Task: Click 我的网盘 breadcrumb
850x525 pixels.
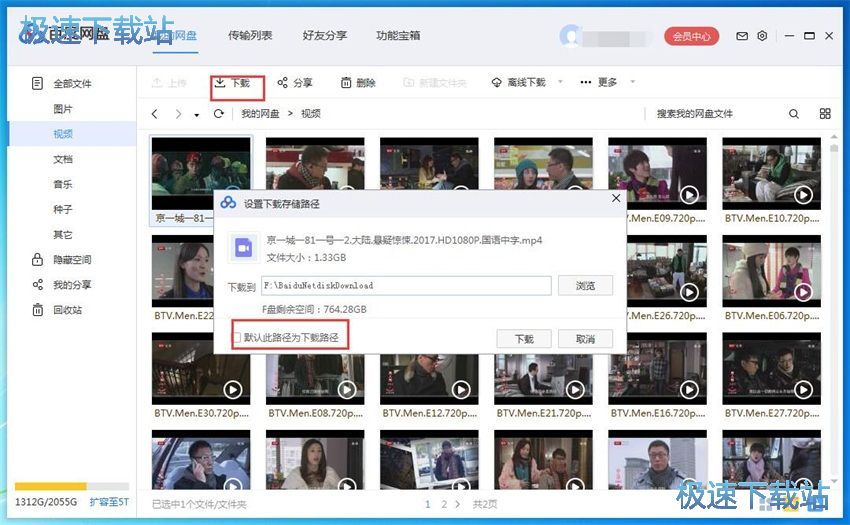Action: coord(260,114)
